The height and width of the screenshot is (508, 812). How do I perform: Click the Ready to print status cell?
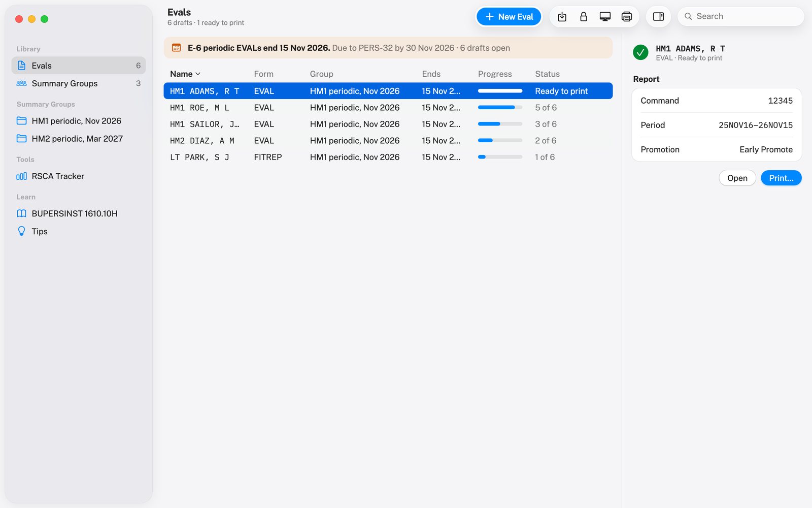click(x=561, y=91)
